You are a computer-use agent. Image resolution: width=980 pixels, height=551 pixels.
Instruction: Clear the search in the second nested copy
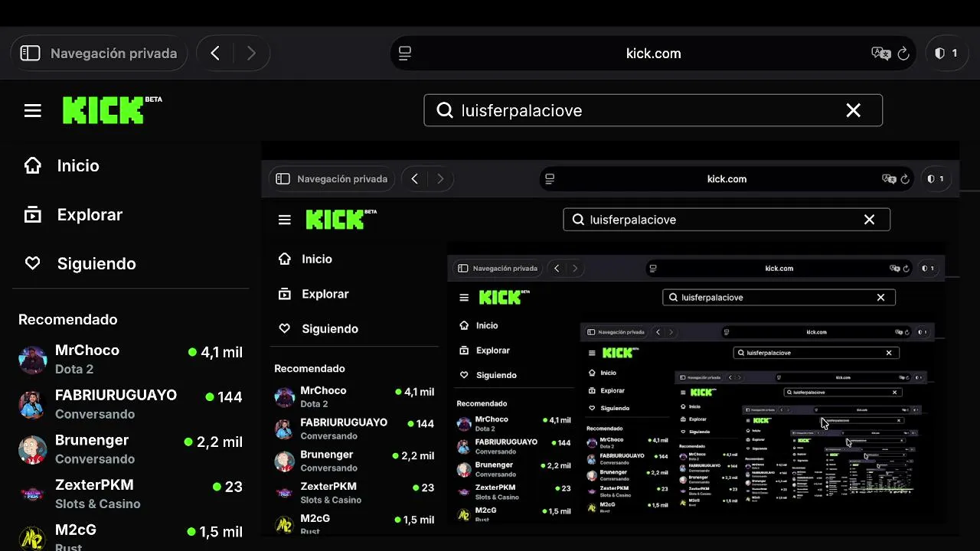pyautogui.click(x=880, y=298)
